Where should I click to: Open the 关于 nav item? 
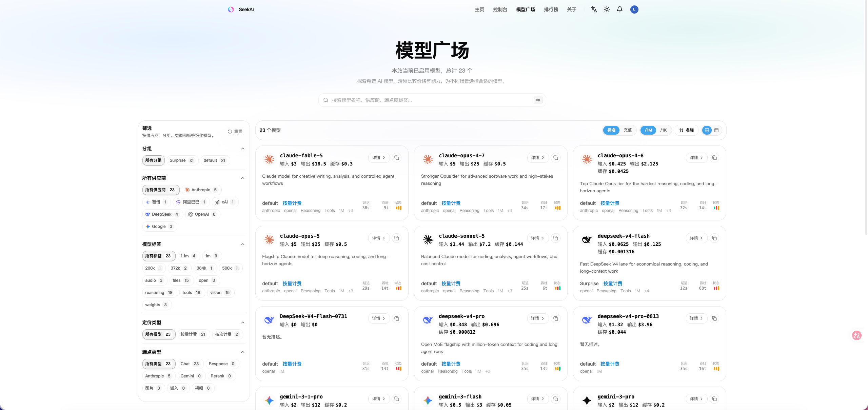click(x=572, y=9)
